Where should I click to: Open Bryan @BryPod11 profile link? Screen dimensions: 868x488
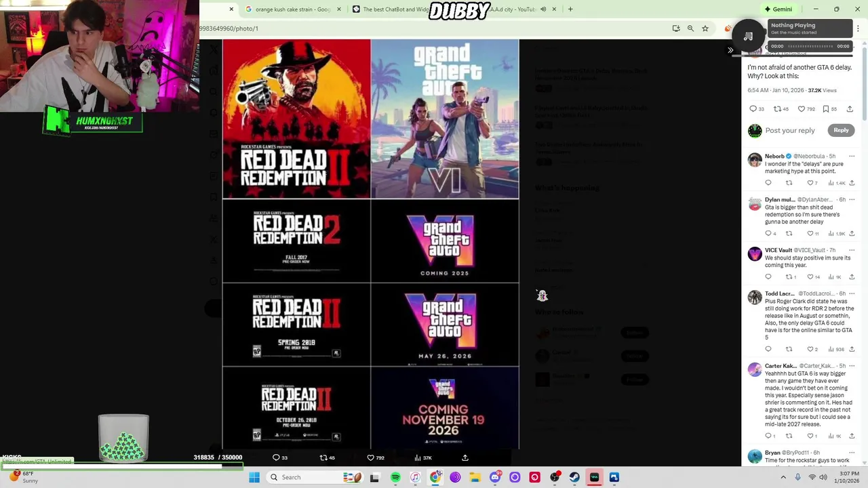[792, 453]
